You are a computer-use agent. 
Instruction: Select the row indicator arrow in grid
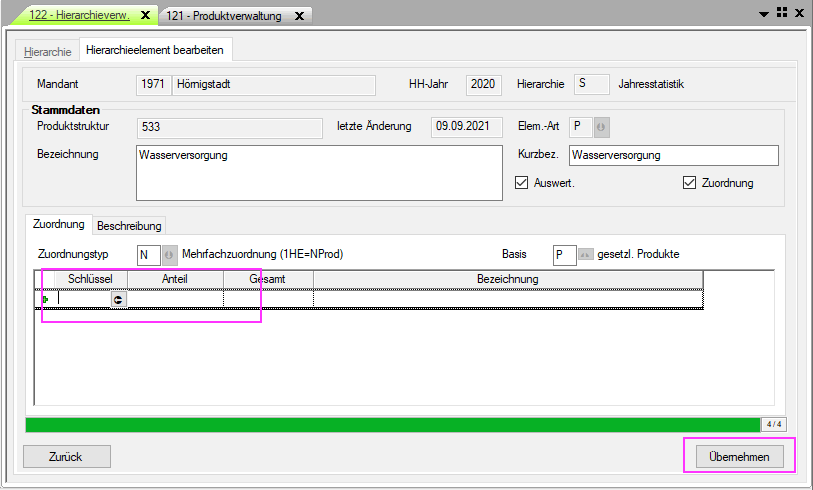tap(45, 298)
